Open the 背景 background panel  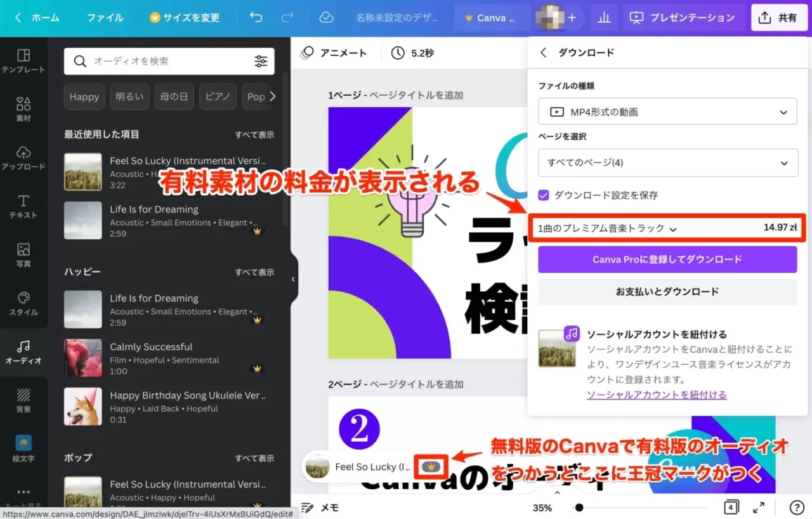(x=23, y=400)
